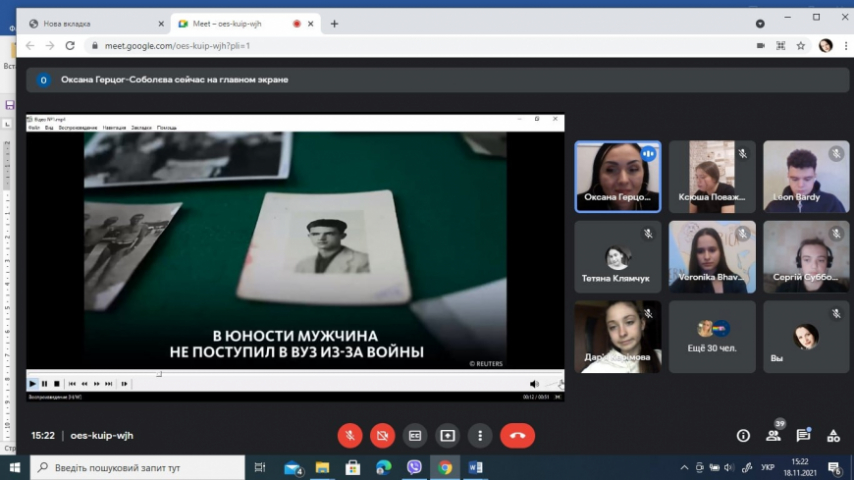Open meeting details info icon
The height and width of the screenshot is (480, 854).
click(743, 436)
